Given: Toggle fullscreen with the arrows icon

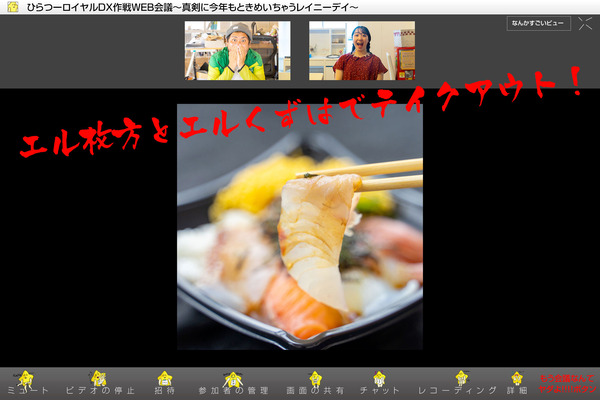Looking at the screenshot, I should pos(585,24).
